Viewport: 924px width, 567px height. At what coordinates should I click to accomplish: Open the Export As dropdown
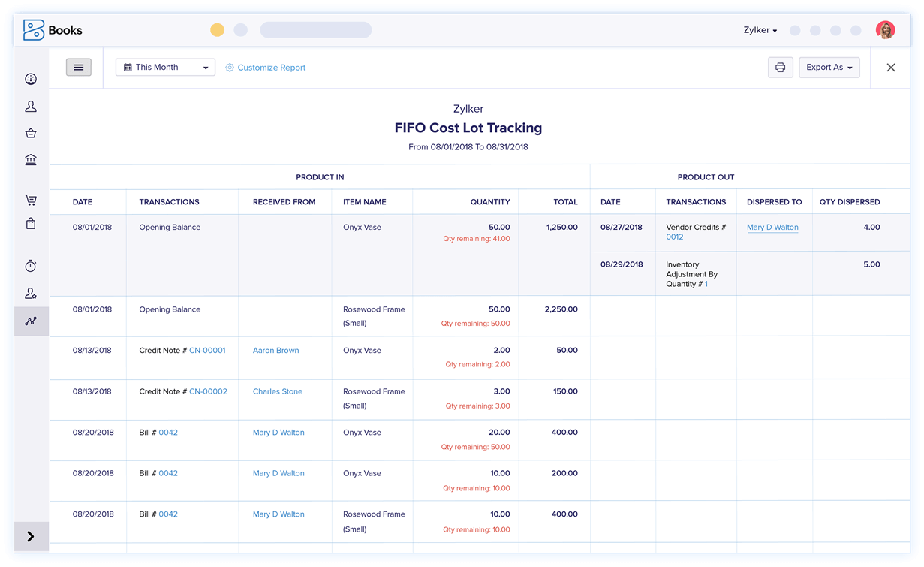click(829, 68)
